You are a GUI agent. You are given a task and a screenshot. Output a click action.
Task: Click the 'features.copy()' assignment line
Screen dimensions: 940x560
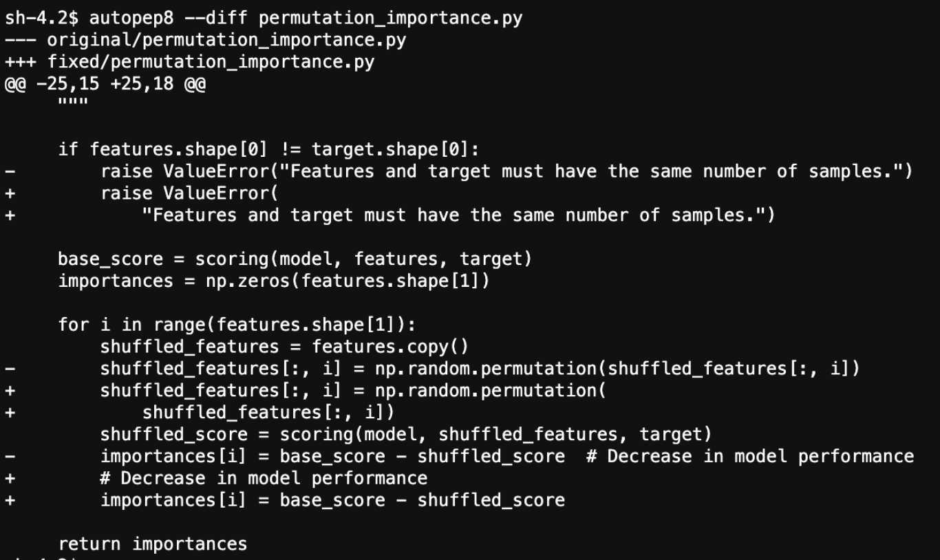284,347
